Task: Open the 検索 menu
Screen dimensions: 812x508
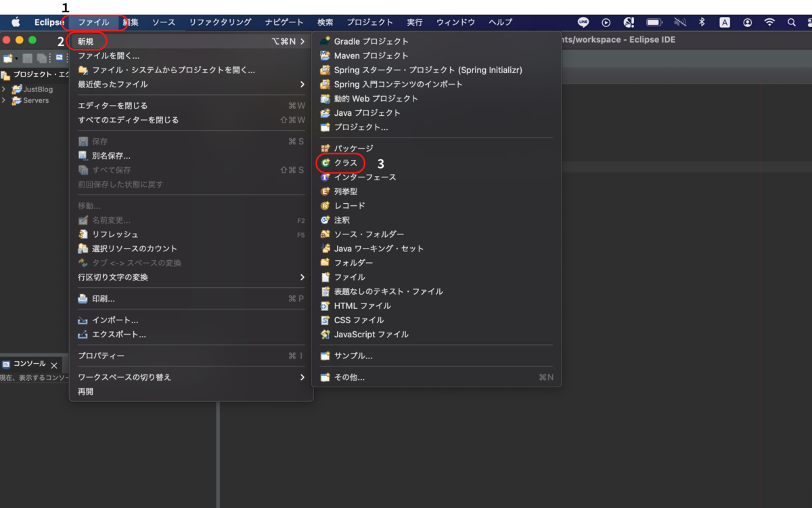Action: click(x=325, y=22)
